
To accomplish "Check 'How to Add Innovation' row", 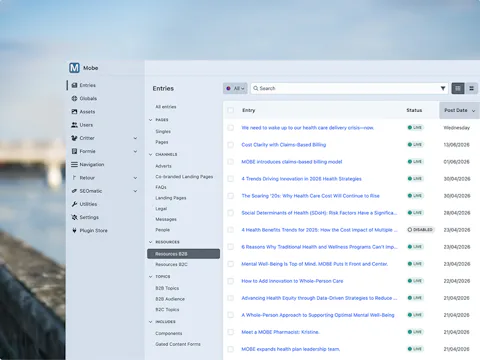I will (x=230, y=281).
